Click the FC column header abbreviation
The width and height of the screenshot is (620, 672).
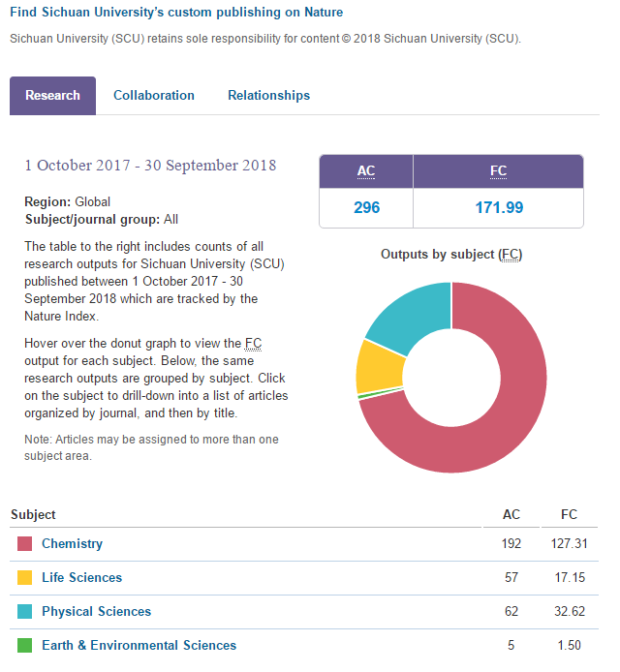click(x=498, y=171)
